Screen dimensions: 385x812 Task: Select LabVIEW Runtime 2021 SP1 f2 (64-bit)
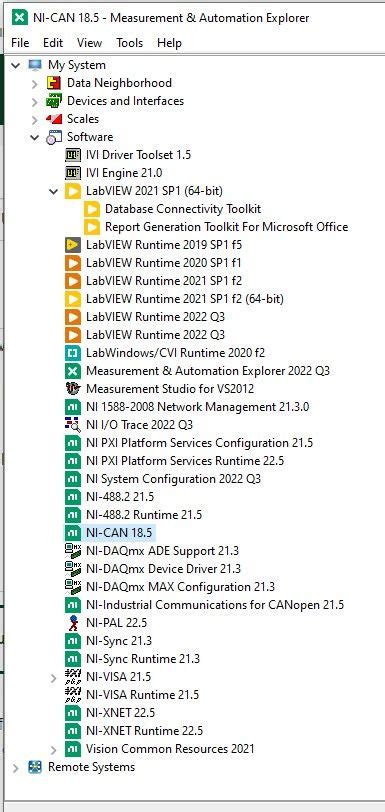pyautogui.click(x=184, y=299)
